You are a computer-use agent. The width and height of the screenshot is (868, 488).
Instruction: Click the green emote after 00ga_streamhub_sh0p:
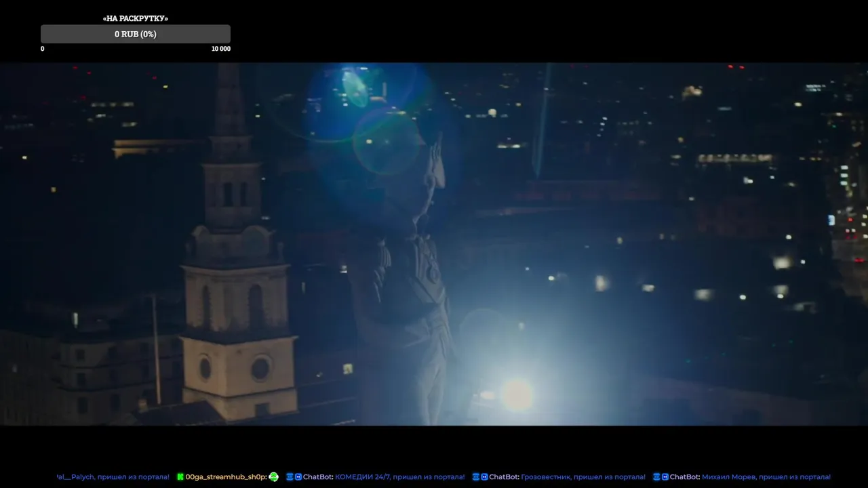[x=274, y=477]
